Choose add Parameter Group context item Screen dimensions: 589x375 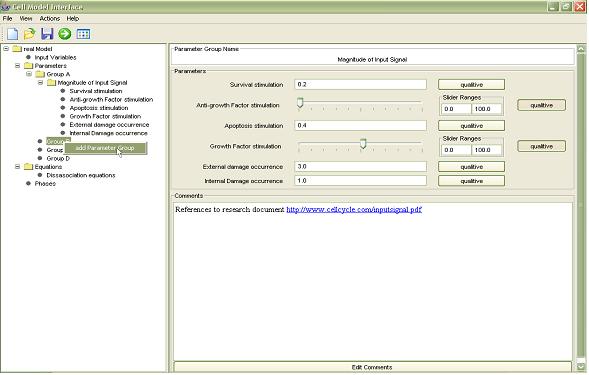105,148
